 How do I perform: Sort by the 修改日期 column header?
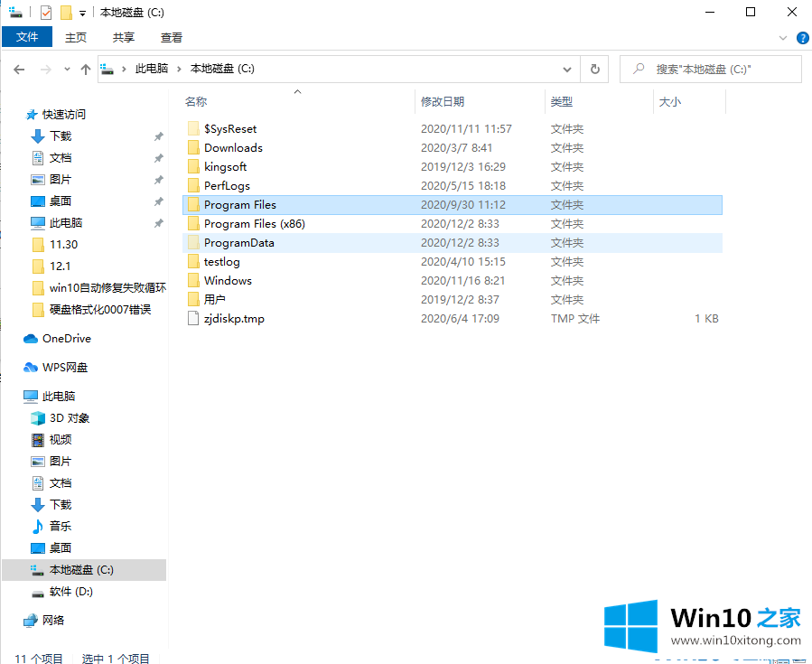pos(443,101)
